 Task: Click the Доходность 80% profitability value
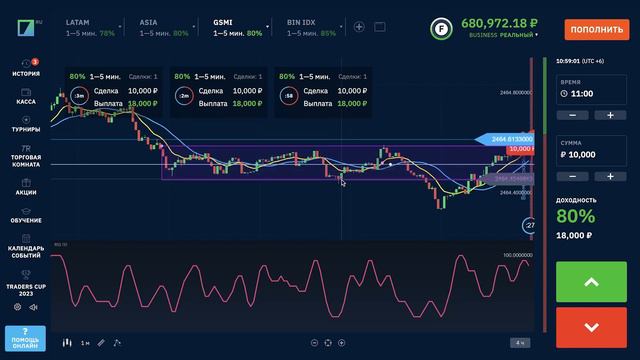[x=576, y=216]
